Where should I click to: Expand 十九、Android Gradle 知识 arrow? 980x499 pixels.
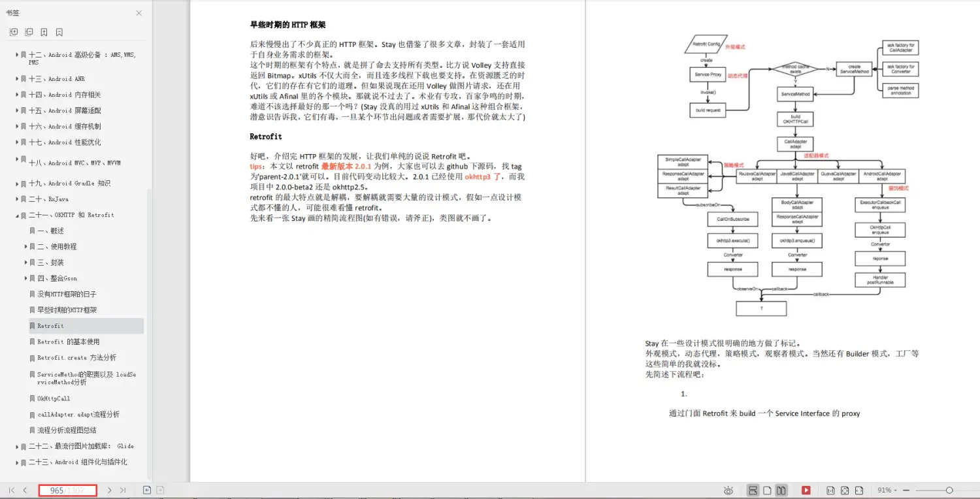coord(17,183)
